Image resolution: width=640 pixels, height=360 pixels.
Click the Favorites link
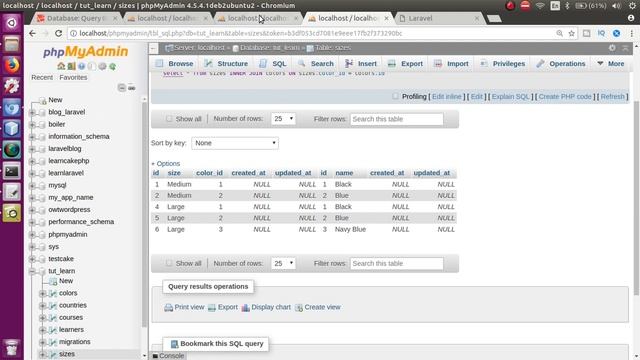click(73, 78)
